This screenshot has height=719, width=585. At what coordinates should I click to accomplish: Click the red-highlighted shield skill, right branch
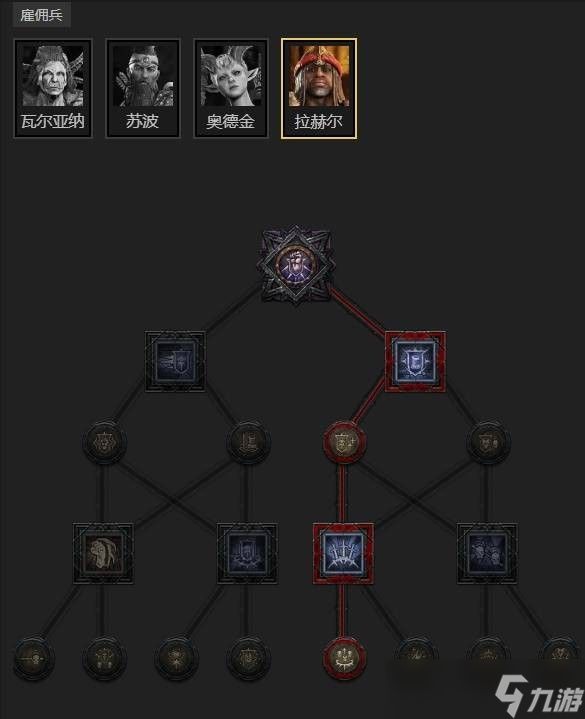[x=415, y=361]
